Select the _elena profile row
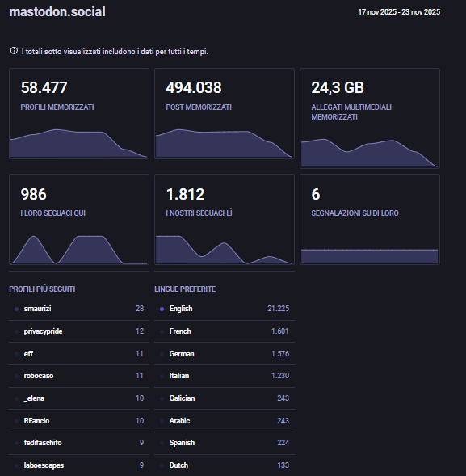Image resolution: width=466 pixels, height=476 pixels. point(79,398)
